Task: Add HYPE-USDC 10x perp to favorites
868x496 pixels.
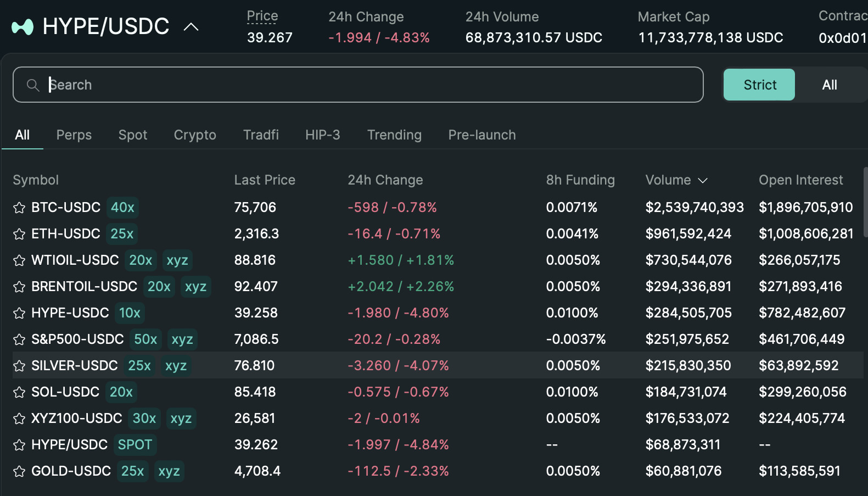Action: 19,313
